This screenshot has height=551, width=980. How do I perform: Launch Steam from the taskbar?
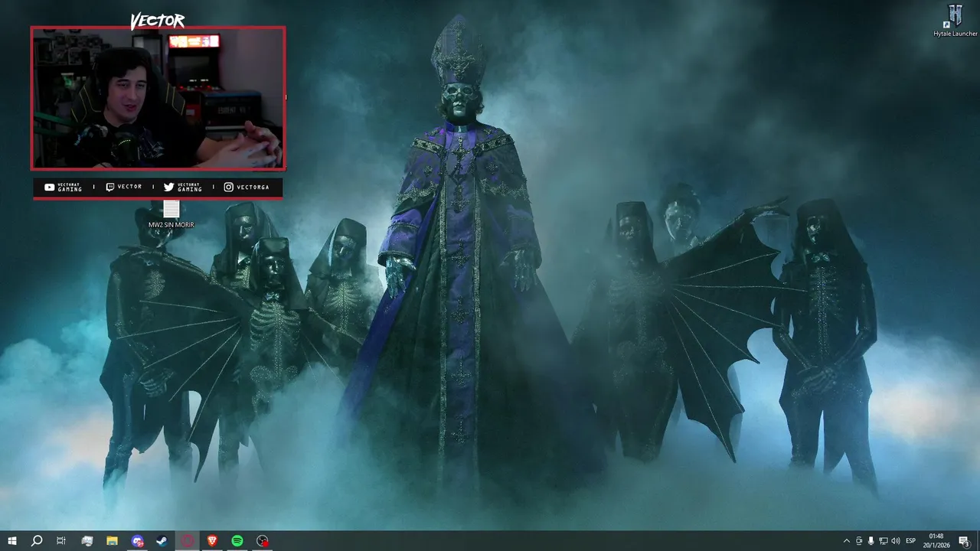pyautogui.click(x=162, y=541)
